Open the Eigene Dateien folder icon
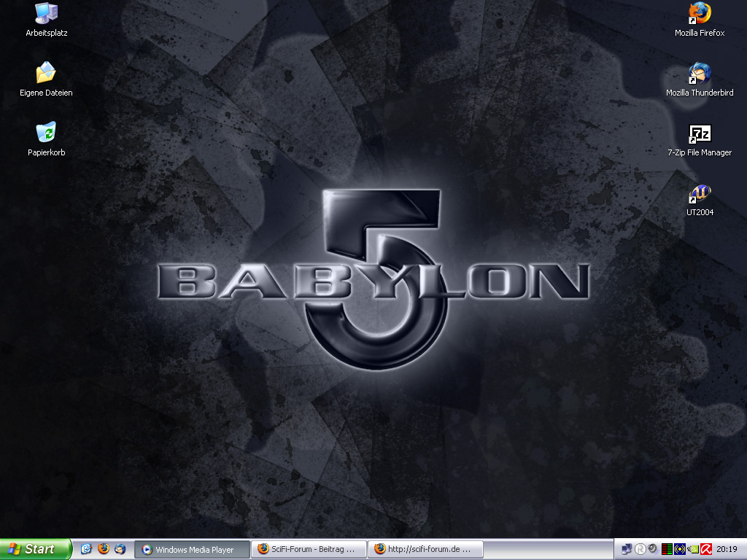747x560 pixels. pos(46,74)
